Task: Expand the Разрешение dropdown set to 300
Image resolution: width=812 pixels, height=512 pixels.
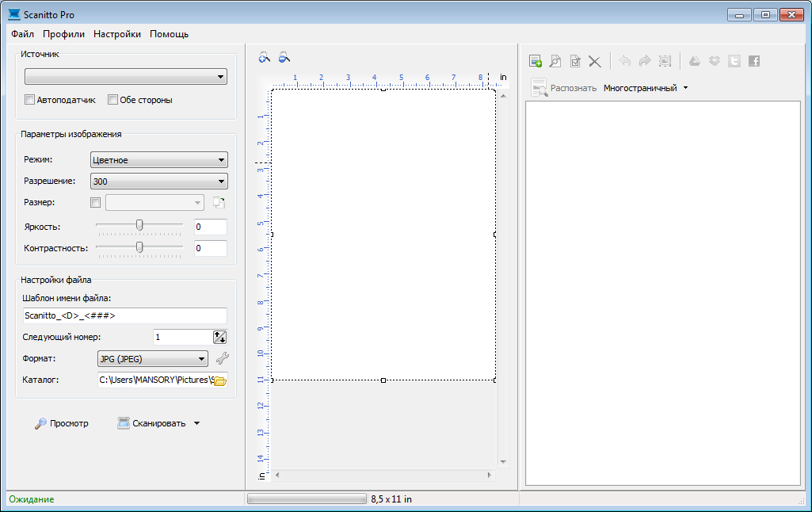Action: (x=158, y=181)
